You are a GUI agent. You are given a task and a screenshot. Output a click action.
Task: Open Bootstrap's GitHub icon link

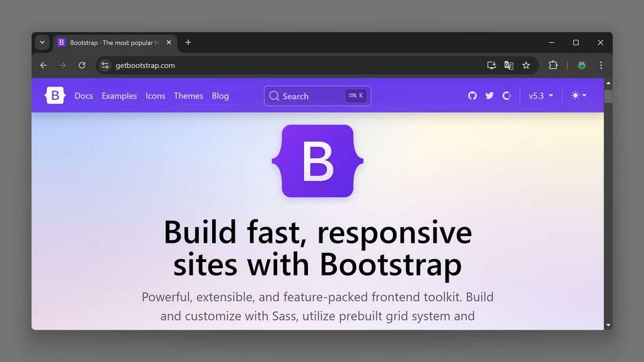[x=472, y=96]
